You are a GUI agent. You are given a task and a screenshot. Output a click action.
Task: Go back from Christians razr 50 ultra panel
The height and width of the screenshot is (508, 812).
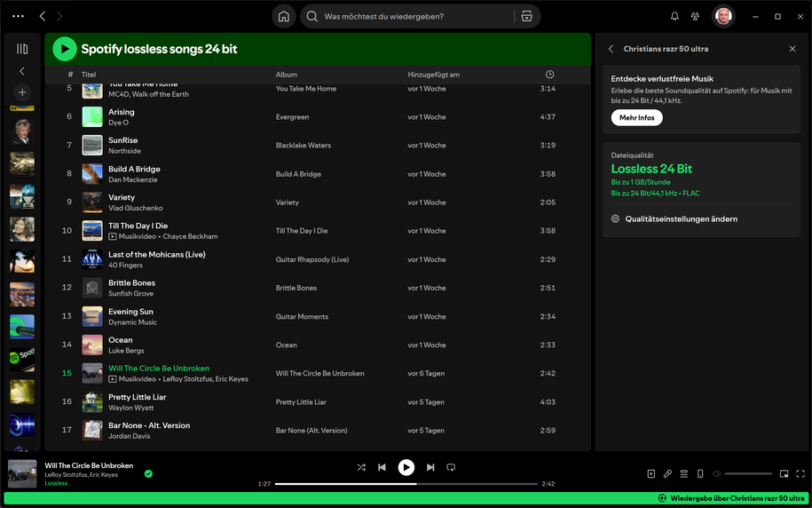click(x=611, y=49)
